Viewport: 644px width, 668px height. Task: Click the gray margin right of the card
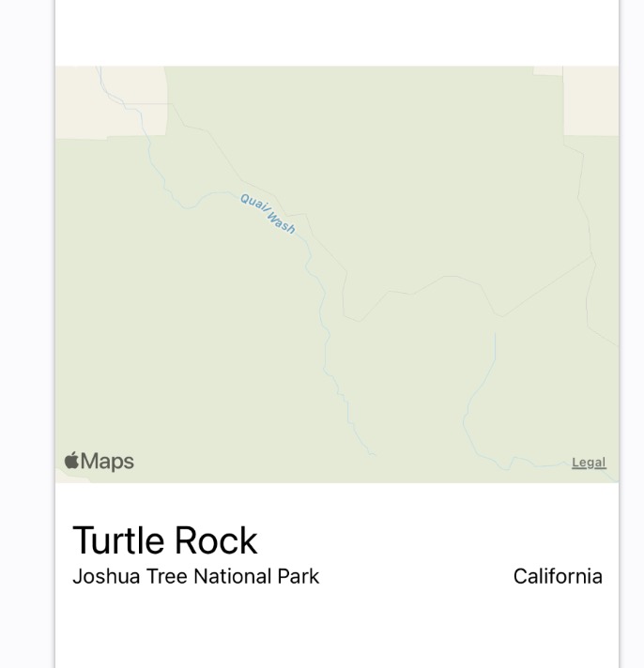point(632,334)
